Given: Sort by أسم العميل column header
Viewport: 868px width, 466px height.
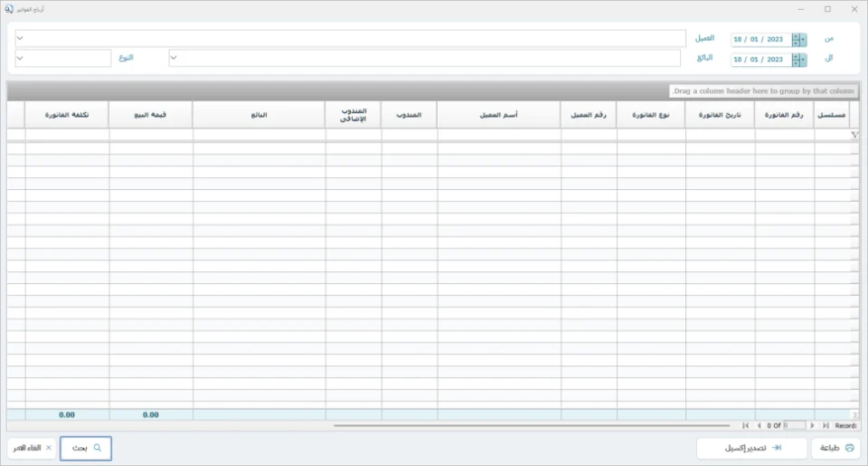Looking at the screenshot, I should [499, 115].
